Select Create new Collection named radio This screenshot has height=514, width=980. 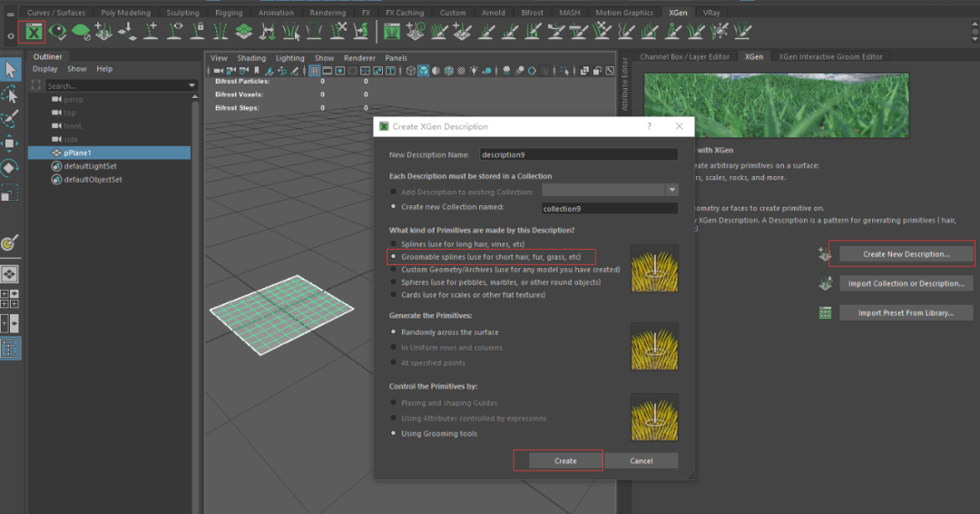(394, 206)
